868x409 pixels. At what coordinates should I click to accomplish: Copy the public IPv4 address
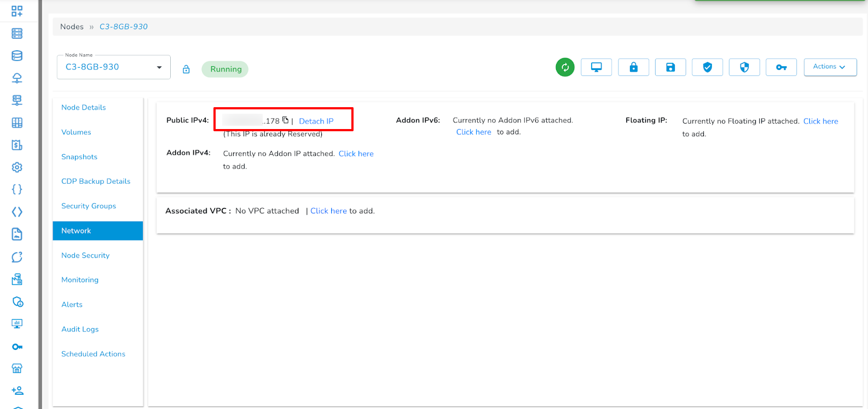point(286,120)
